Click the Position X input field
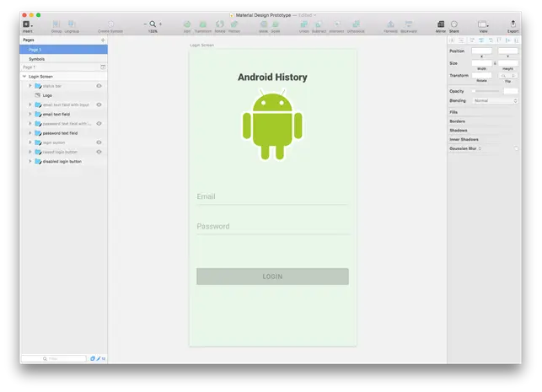The image size is (542, 392). tap(481, 51)
